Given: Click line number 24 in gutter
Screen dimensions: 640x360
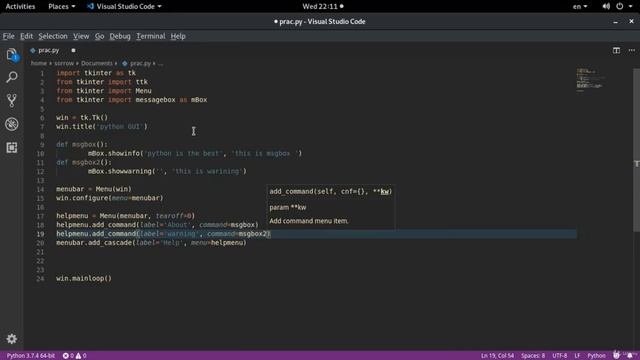Looking at the screenshot, I should pos(40,279).
